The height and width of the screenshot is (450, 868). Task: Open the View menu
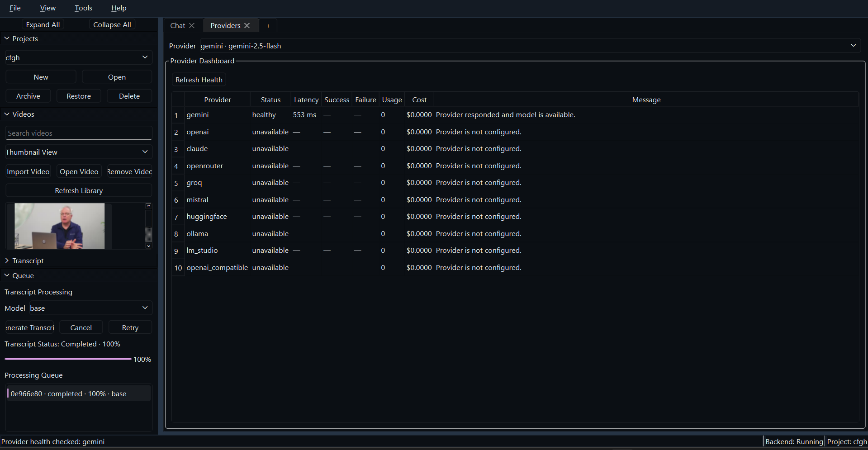click(x=47, y=8)
